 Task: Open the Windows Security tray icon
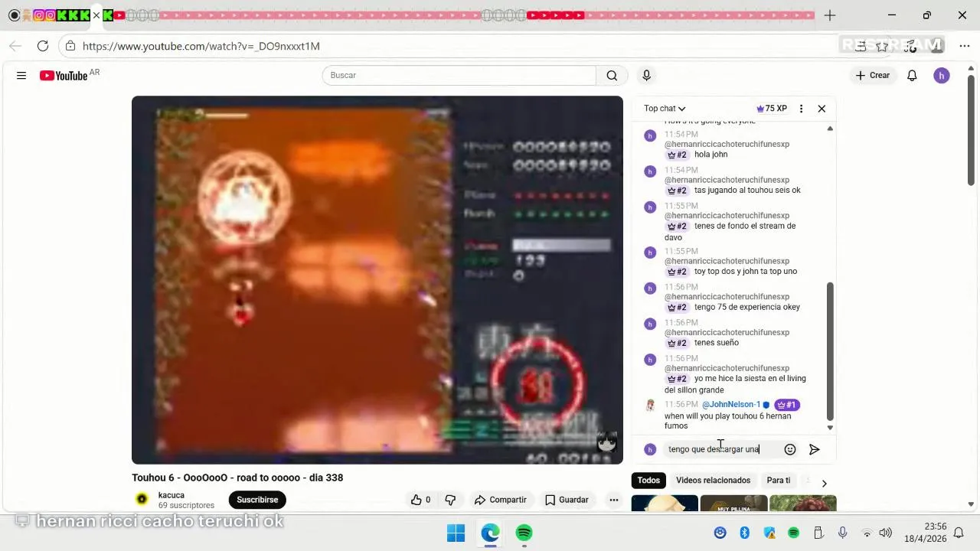tap(769, 533)
